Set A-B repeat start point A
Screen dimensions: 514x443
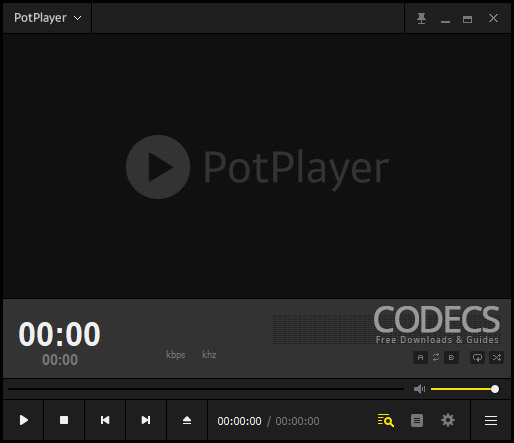click(x=420, y=358)
